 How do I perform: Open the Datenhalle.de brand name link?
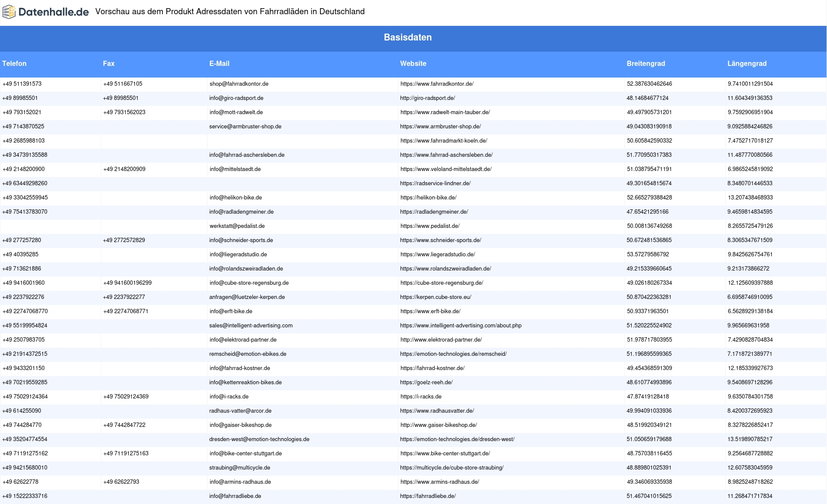tap(53, 12)
